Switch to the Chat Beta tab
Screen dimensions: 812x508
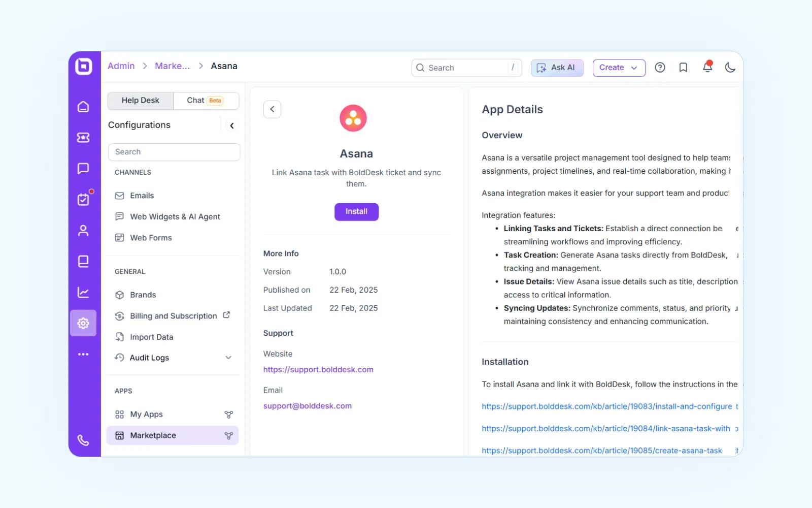pos(206,101)
